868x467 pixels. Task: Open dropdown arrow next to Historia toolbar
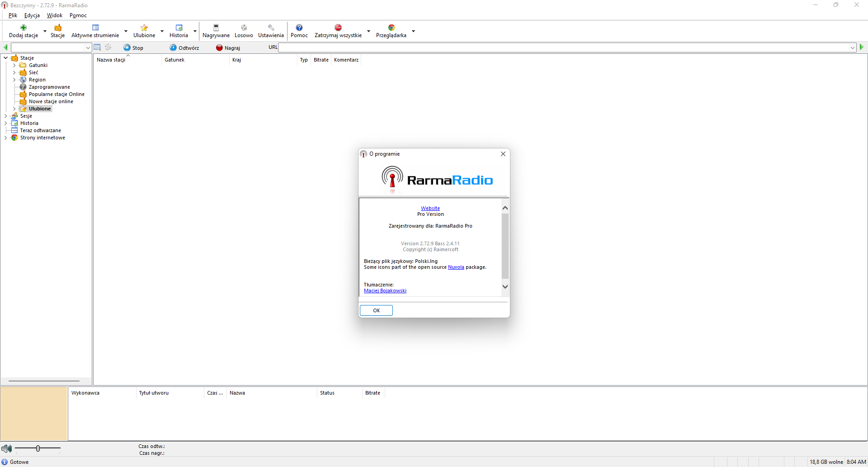pyautogui.click(x=195, y=31)
